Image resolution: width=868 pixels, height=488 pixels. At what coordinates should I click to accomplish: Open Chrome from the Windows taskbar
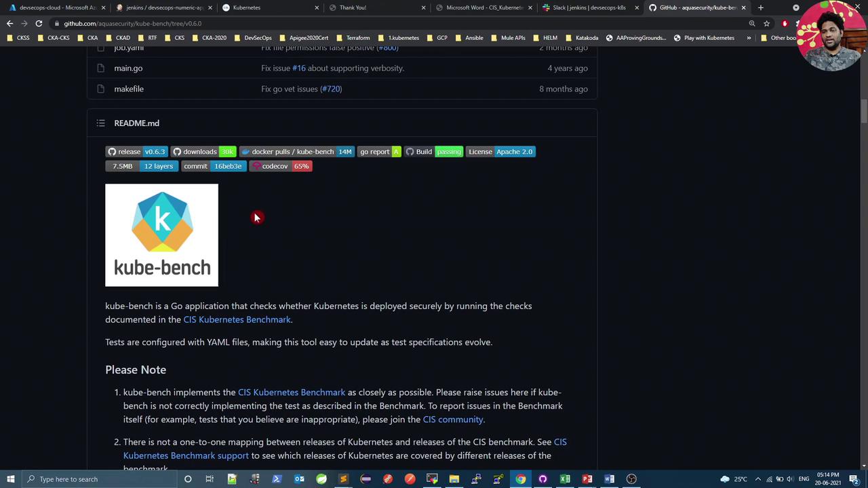(520, 479)
